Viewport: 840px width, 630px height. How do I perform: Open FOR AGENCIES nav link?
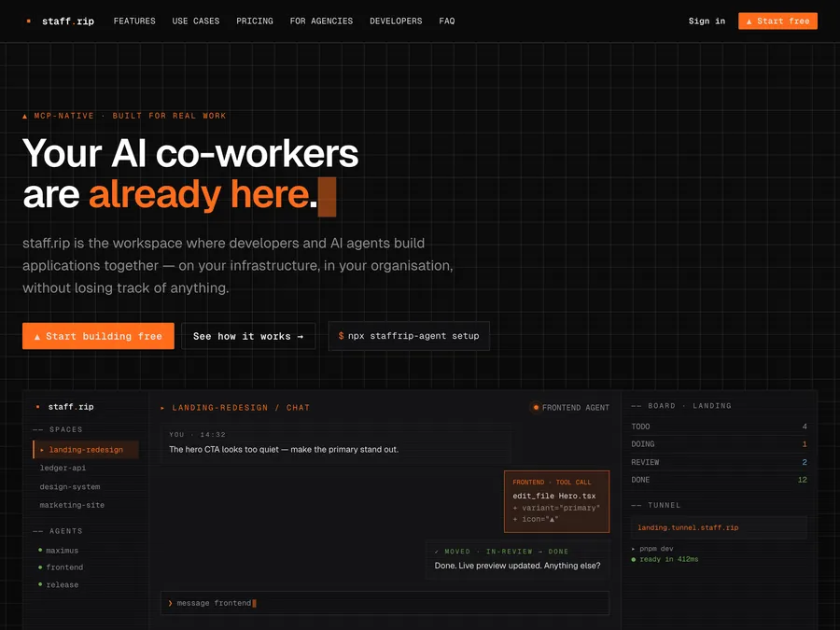[321, 21]
